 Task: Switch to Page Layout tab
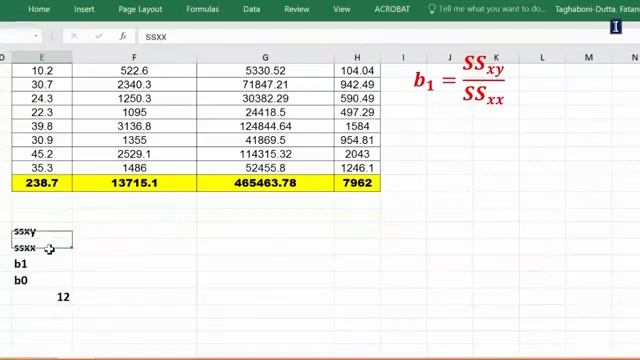tap(140, 9)
